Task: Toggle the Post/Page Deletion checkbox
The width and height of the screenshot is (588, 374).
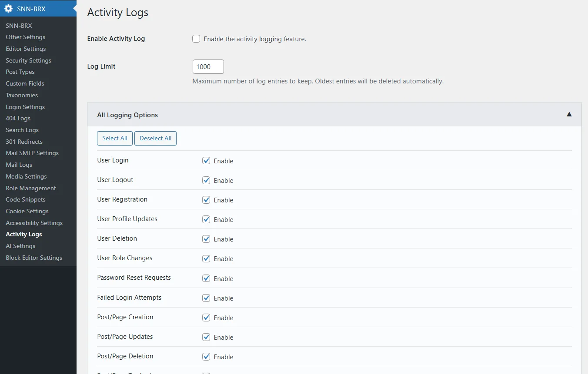Action: point(206,357)
